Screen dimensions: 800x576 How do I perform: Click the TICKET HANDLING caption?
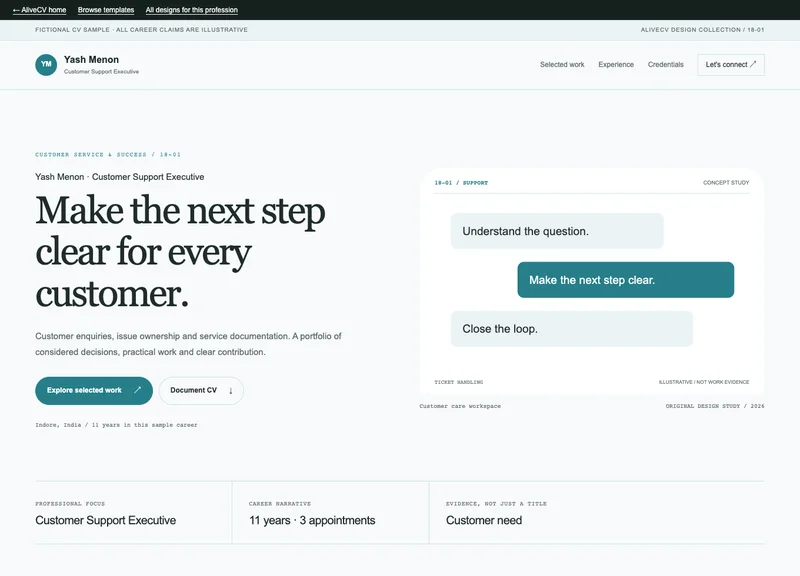pyautogui.click(x=458, y=382)
